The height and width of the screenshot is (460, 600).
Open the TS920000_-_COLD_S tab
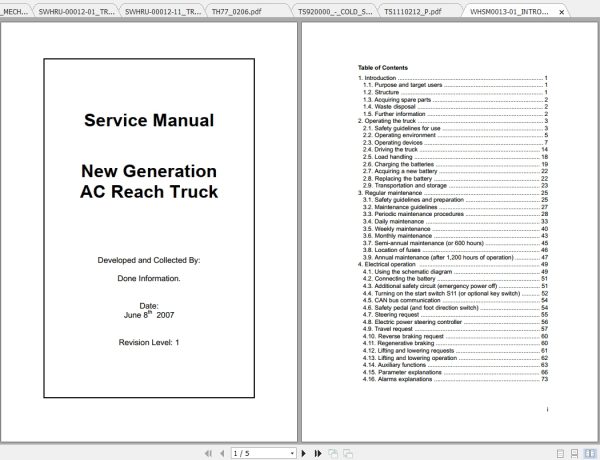click(x=335, y=12)
